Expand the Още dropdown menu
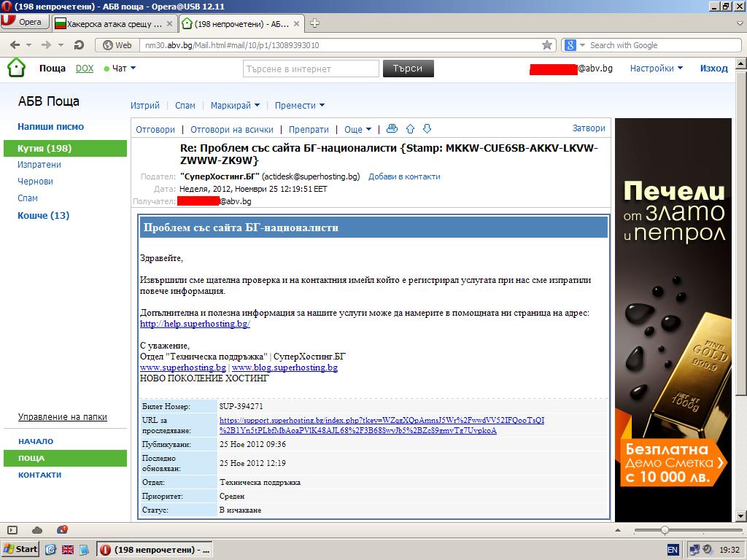 357,129
